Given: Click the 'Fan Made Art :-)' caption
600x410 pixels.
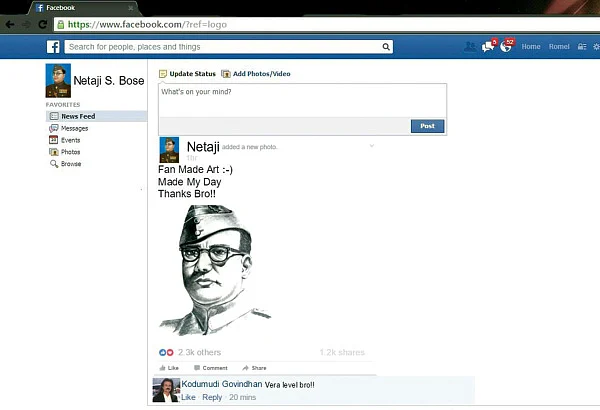Looking at the screenshot, I should [195, 170].
